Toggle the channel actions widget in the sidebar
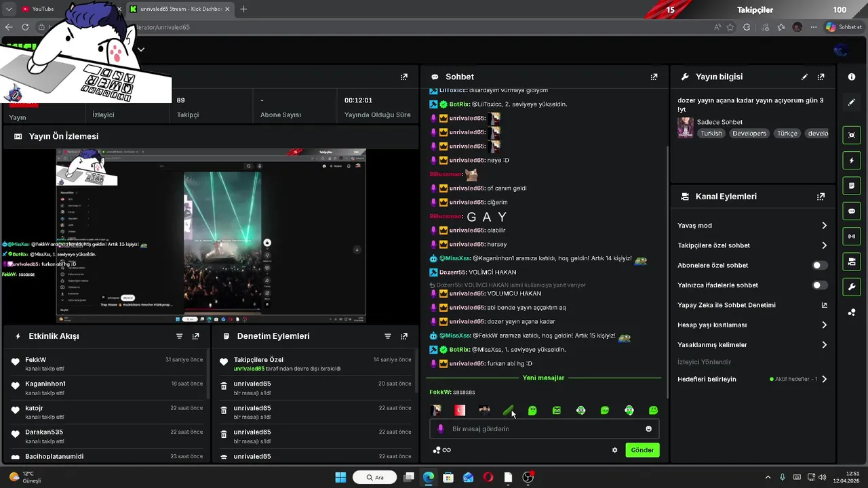 [x=852, y=262]
